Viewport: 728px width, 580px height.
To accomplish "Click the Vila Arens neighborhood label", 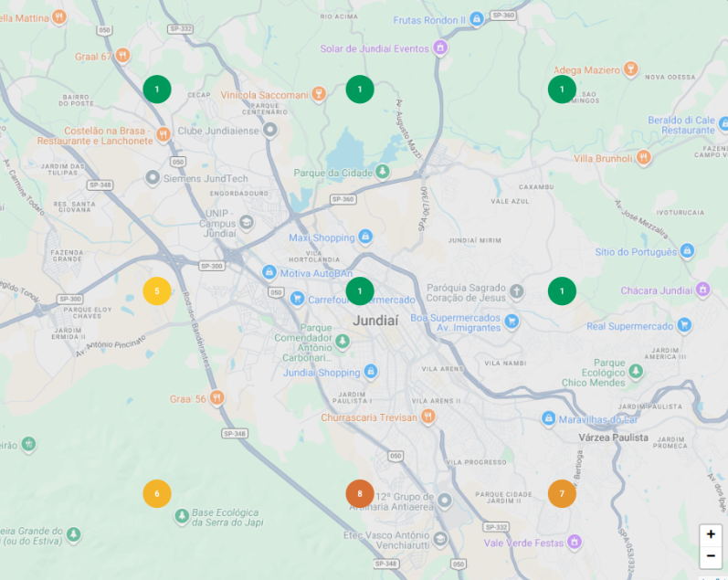I will click(442, 369).
